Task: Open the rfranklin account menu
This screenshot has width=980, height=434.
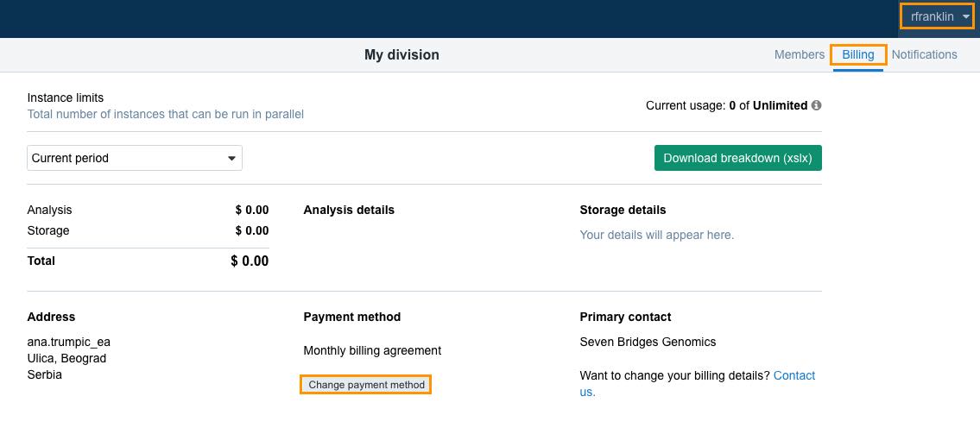Action: 936,17
